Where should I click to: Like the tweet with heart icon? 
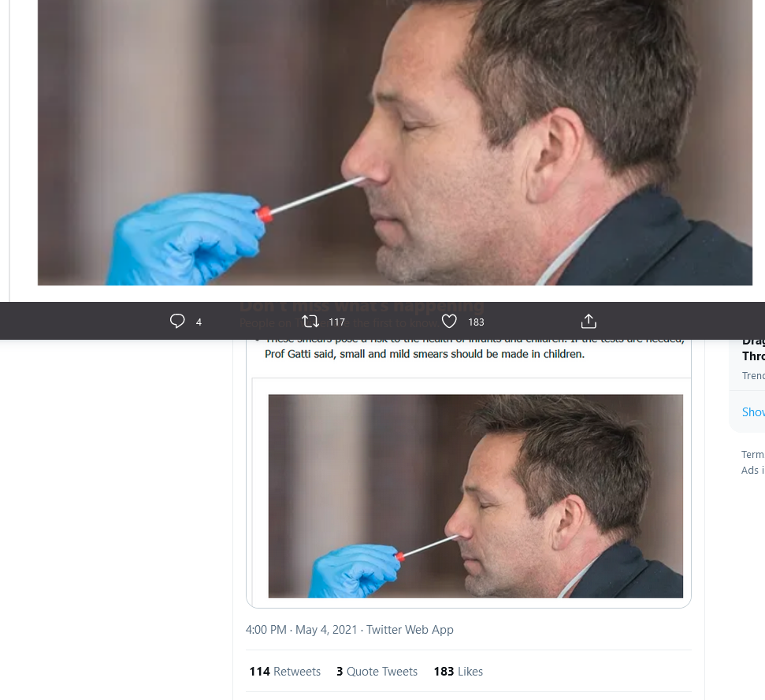pos(449,321)
